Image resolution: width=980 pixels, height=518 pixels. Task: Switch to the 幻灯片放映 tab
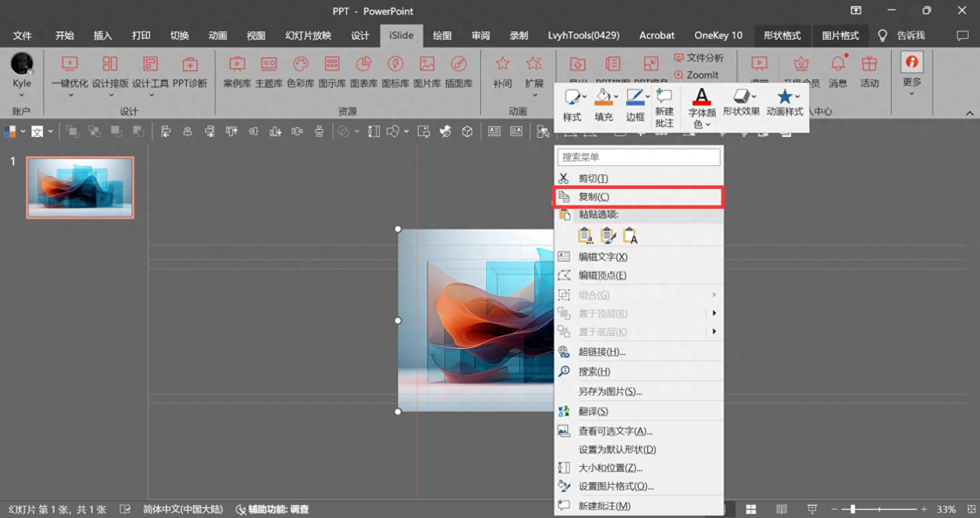(x=309, y=35)
